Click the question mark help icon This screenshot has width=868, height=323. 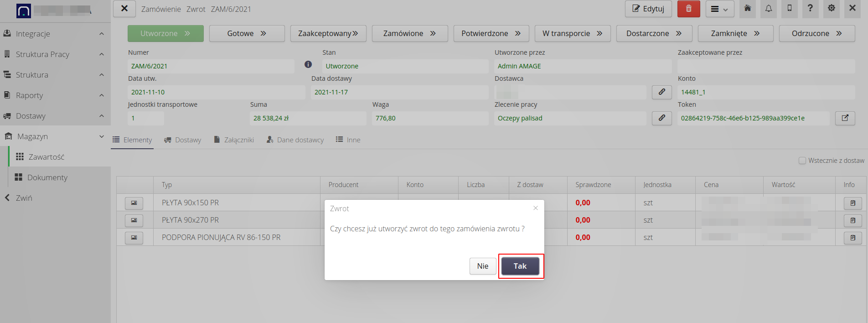(810, 9)
